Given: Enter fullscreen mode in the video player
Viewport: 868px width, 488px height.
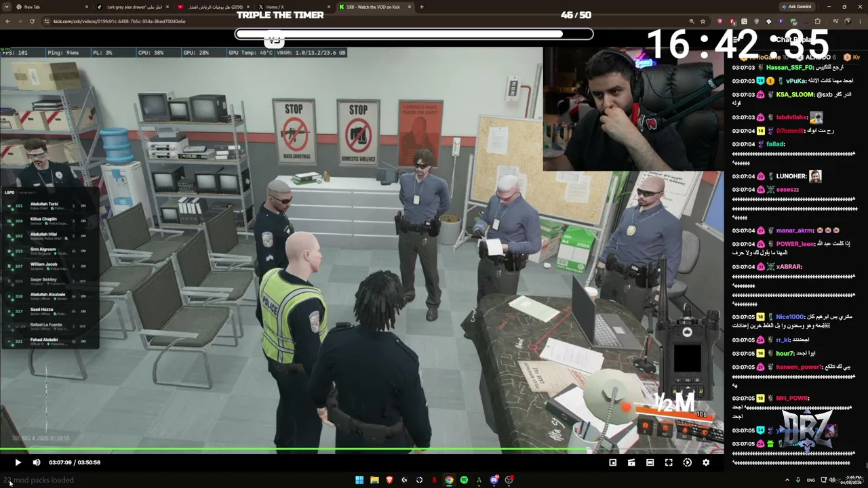Looking at the screenshot, I should coord(669,462).
